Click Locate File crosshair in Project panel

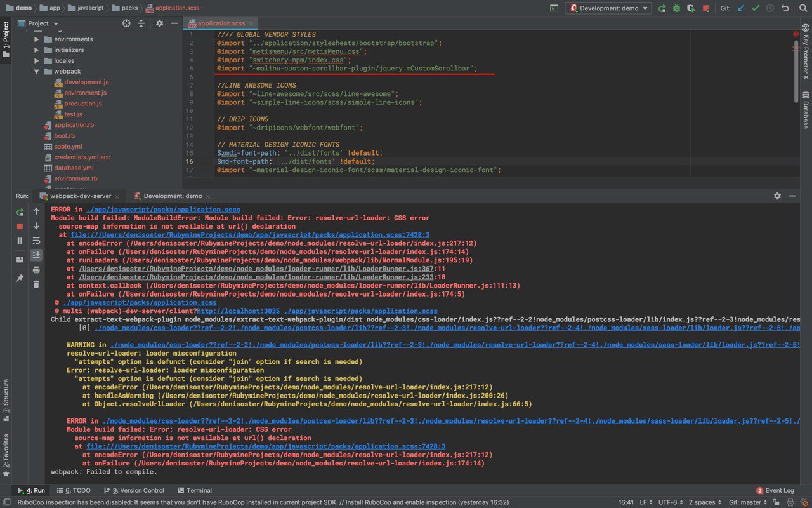(126, 23)
